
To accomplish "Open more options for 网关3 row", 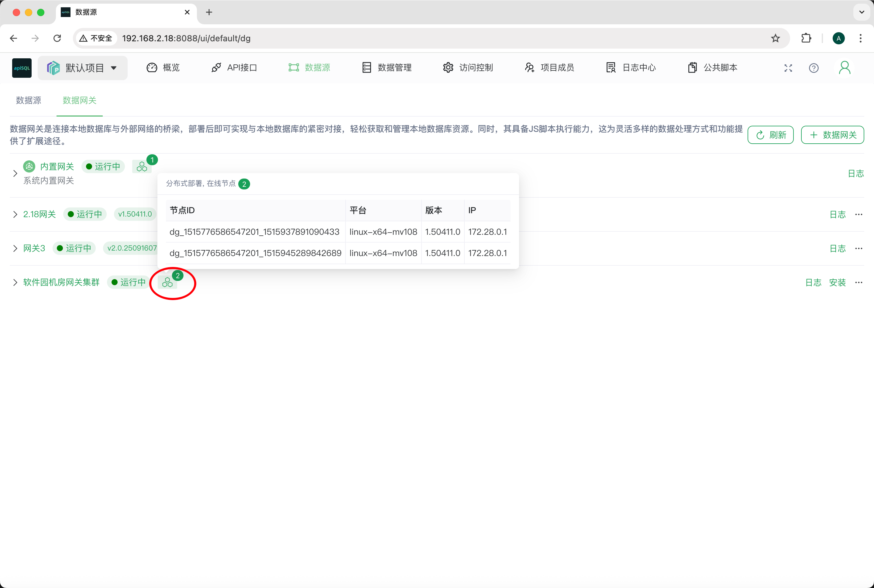I will (x=859, y=248).
